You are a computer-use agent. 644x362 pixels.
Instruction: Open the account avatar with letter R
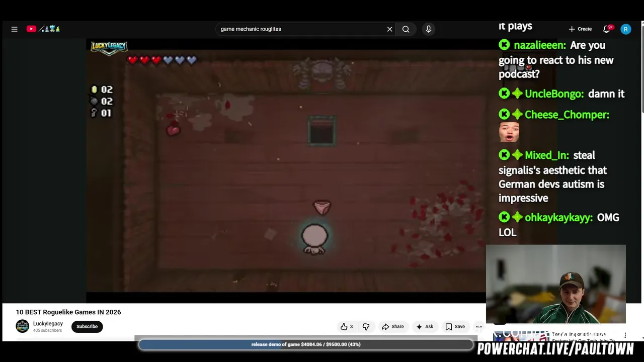coord(625,29)
